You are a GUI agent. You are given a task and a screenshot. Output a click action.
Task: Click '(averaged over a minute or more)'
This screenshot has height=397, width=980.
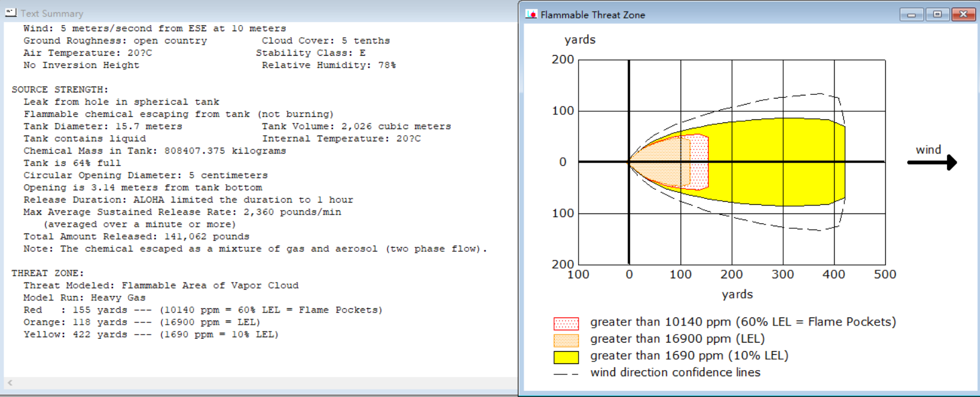tap(139, 224)
